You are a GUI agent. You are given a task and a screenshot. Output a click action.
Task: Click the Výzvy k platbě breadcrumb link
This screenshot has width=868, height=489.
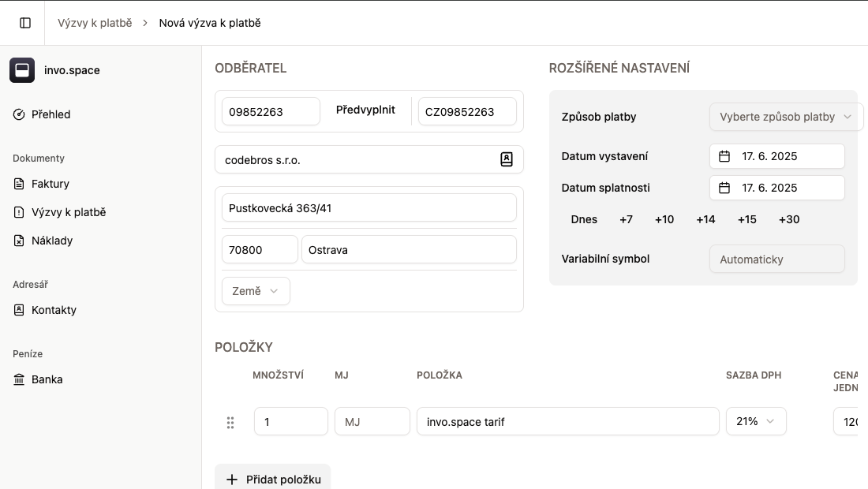point(95,23)
